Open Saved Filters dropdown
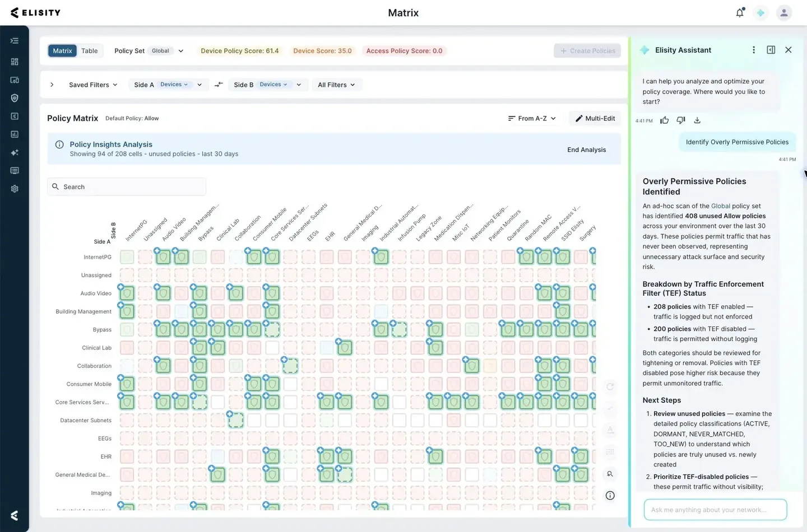This screenshot has width=807, height=532. click(93, 85)
